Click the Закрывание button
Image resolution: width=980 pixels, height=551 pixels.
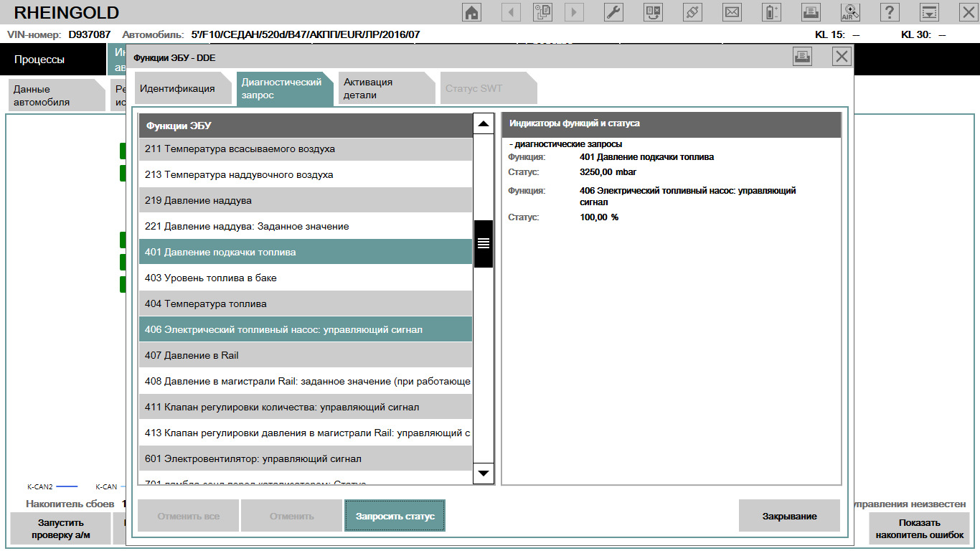[x=789, y=516]
